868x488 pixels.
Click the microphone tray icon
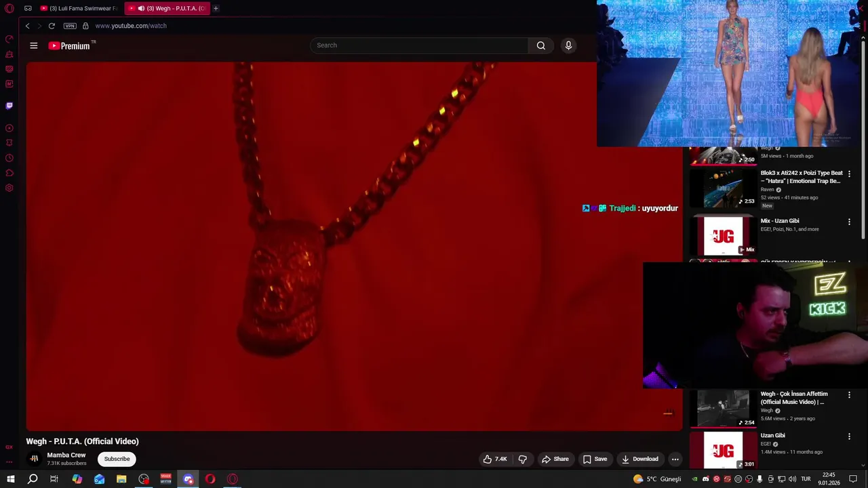click(759, 479)
